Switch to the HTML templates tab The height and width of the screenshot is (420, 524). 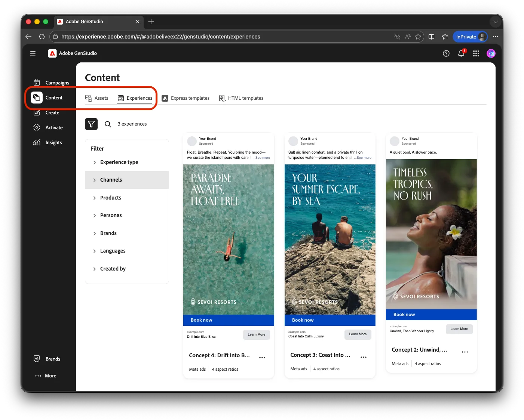coord(241,98)
